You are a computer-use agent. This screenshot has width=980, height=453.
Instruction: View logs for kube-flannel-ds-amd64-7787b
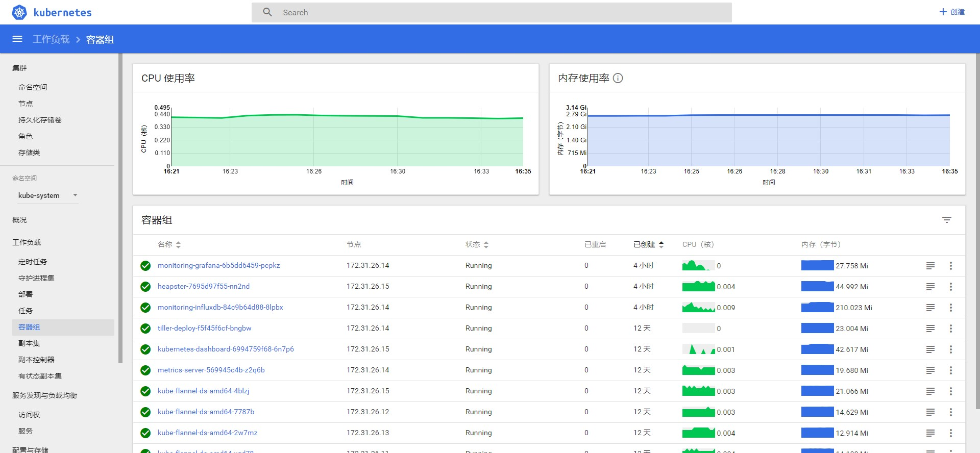pyautogui.click(x=930, y=412)
